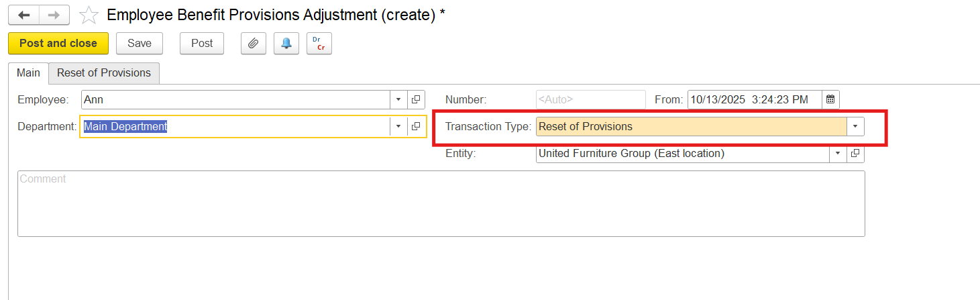
Task: Click inside the Comment text area
Action: tap(440, 204)
